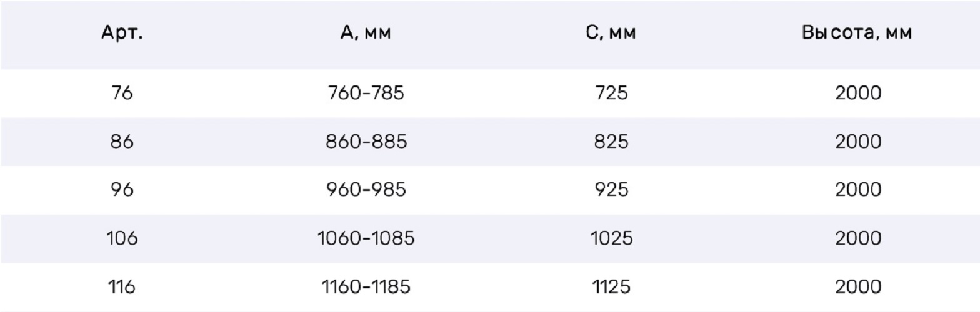Click the 725 value in C column
The width and height of the screenshot is (980, 312).
point(611,94)
